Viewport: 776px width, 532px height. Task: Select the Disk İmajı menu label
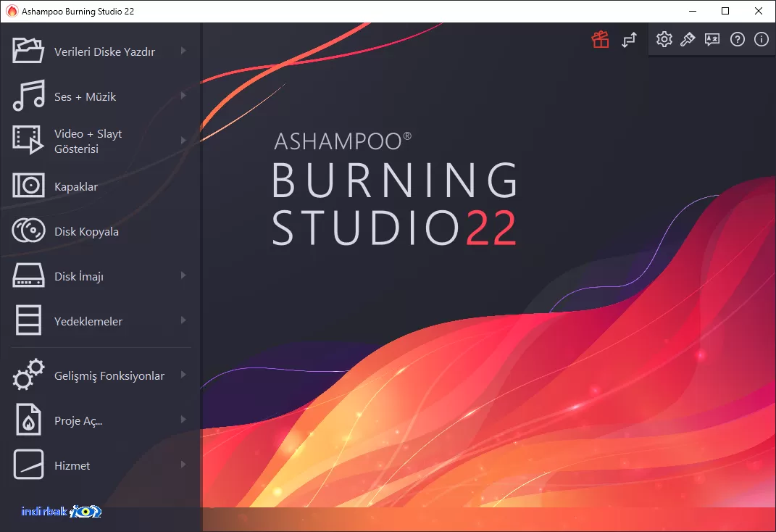coord(79,276)
